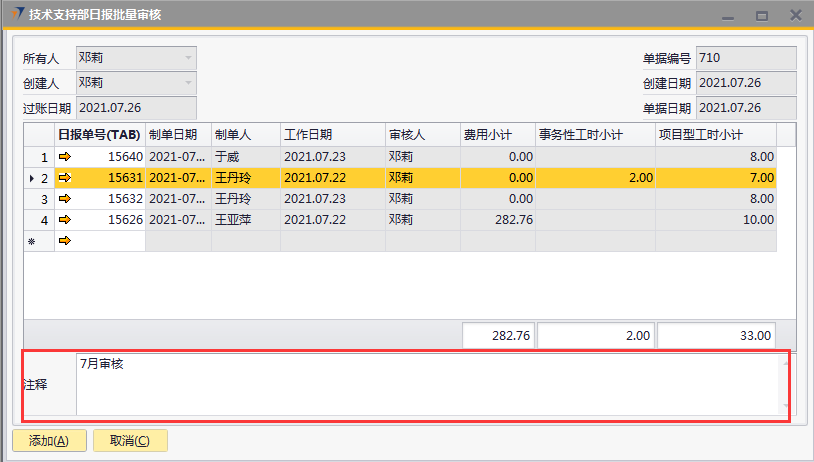The height and width of the screenshot is (462, 814).
Task: Click the link arrow for report 15640
Action: point(65,157)
